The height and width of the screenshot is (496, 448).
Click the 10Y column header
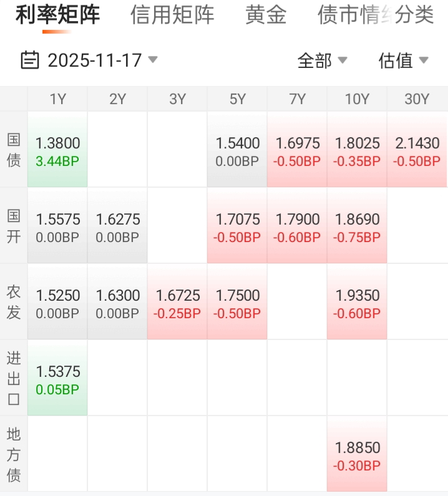pyautogui.click(x=357, y=99)
